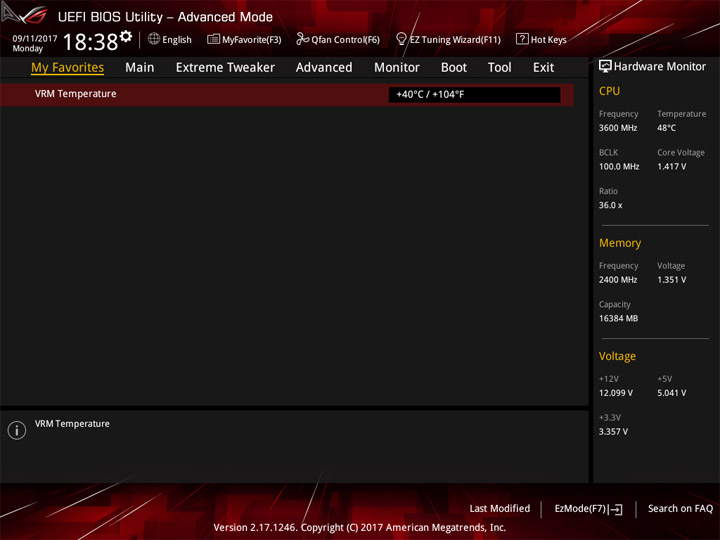Viewport: 720px width, 540px height.
Task: Click Core Voltage value 1.417 V
Action: pyautogui.click(x=671, y=167)
